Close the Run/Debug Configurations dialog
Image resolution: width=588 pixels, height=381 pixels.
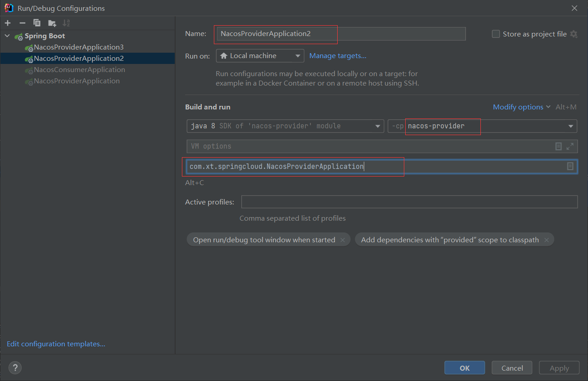(x=574, y=8)
